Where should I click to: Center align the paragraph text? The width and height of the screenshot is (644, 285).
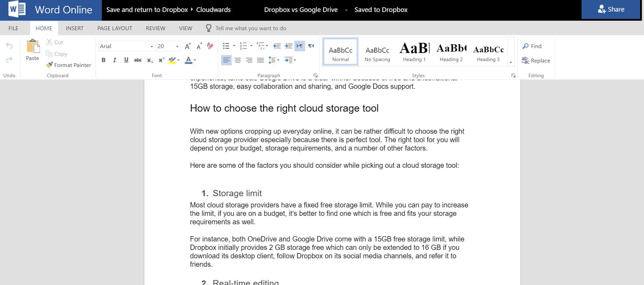[x=238, y=60]
